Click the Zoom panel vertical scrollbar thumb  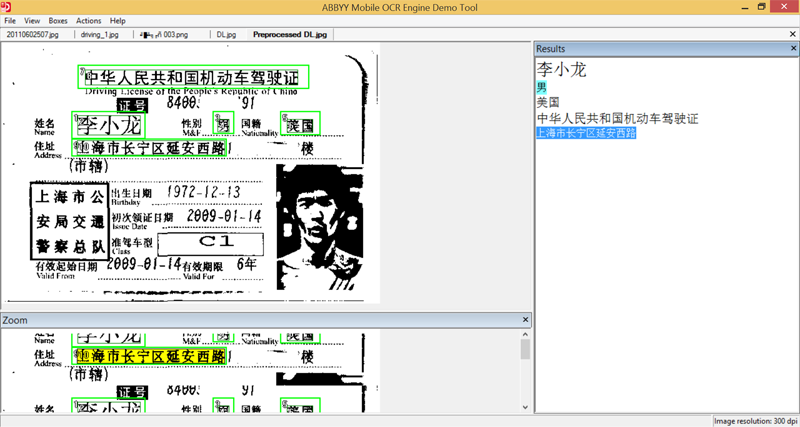coord(526,349)
